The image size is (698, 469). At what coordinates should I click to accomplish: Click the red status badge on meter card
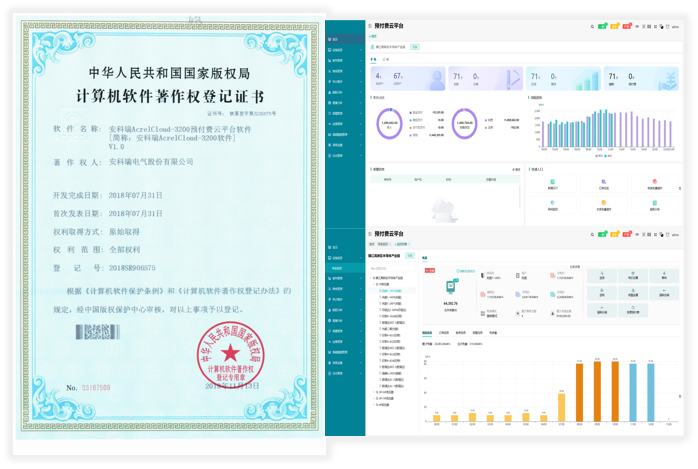tap(430, 271)
